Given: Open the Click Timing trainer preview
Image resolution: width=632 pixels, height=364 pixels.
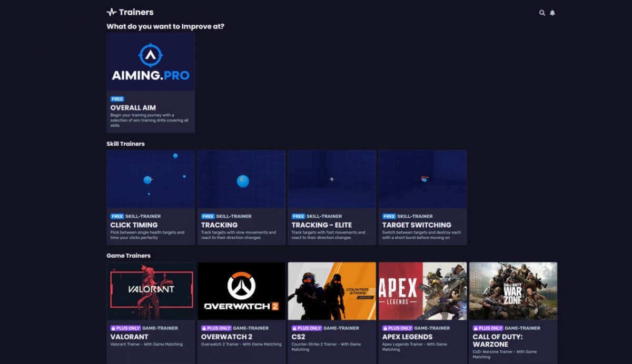Looking at the screenshot, I should (151, 179).
